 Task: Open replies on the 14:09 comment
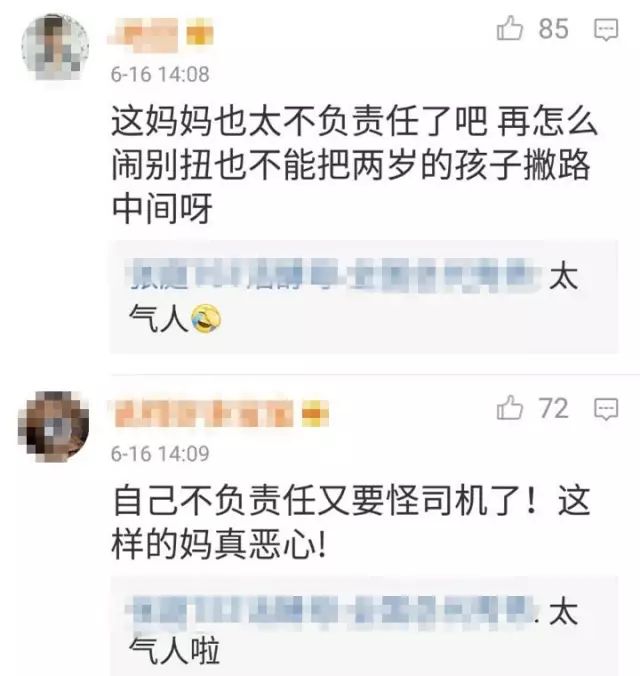tap(606, 409)
